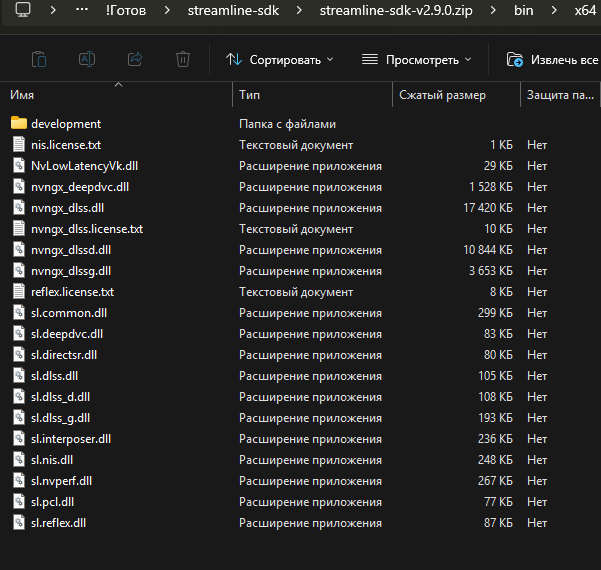Open the Просмотреть view dropdown
The image size is (601, 570).
416,59
